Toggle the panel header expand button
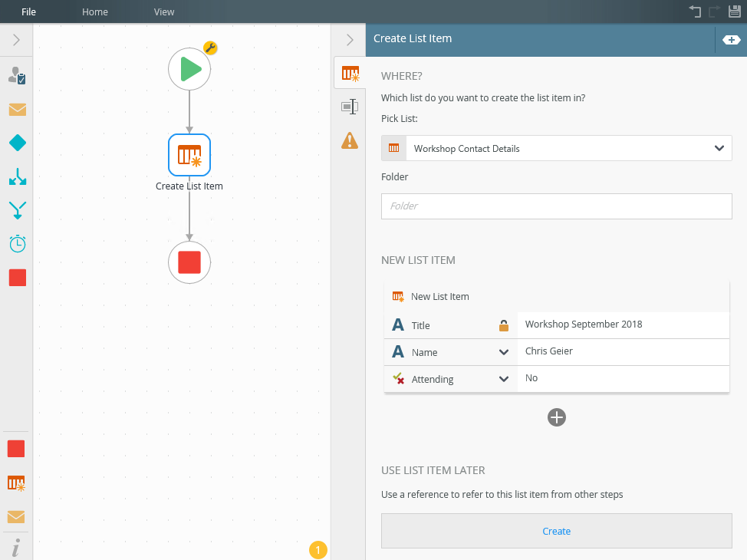Viewport: 747px width, 560px height. coord(730,40)
